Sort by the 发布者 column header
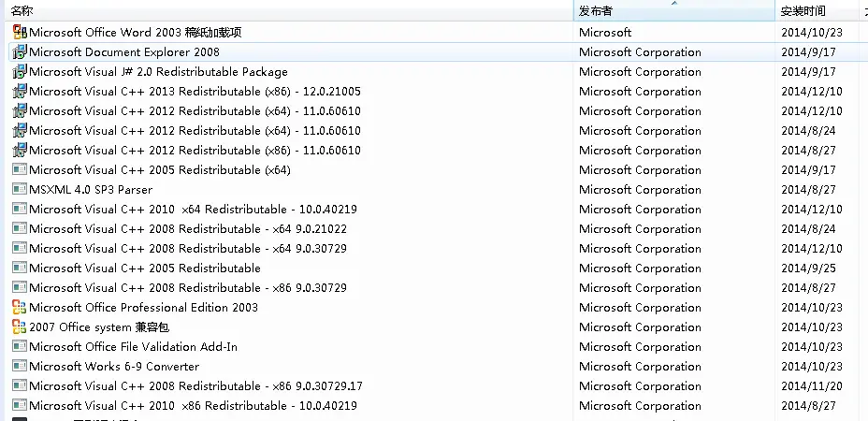868x421 pixels. coord(674,10)
